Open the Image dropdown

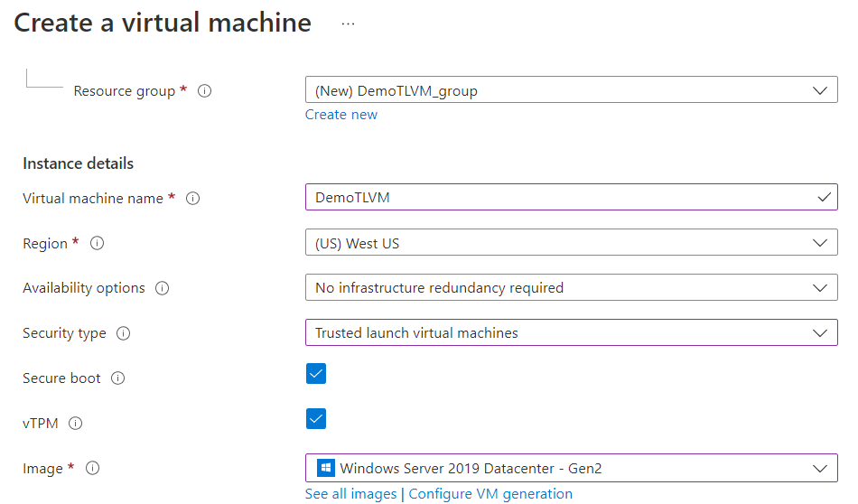tap(572, 468)
